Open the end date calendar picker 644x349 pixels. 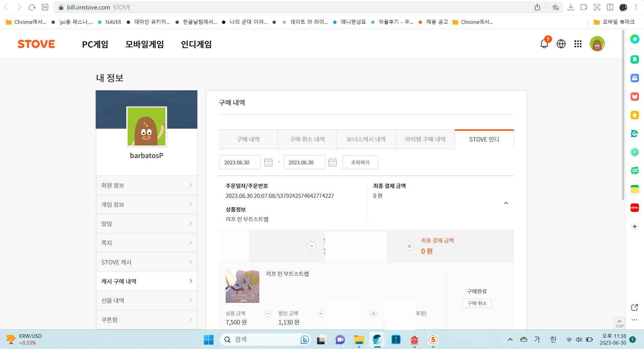[332, 162]
